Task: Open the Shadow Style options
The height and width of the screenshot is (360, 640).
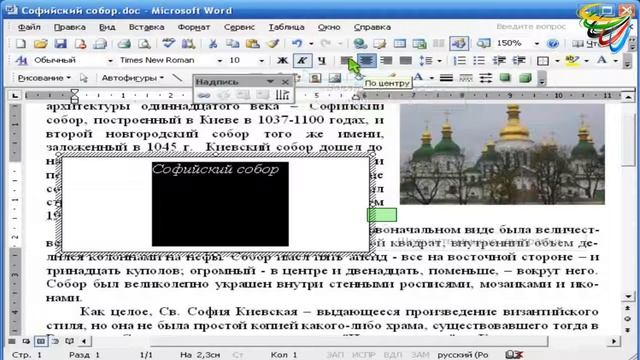Action: click(505, 78)
